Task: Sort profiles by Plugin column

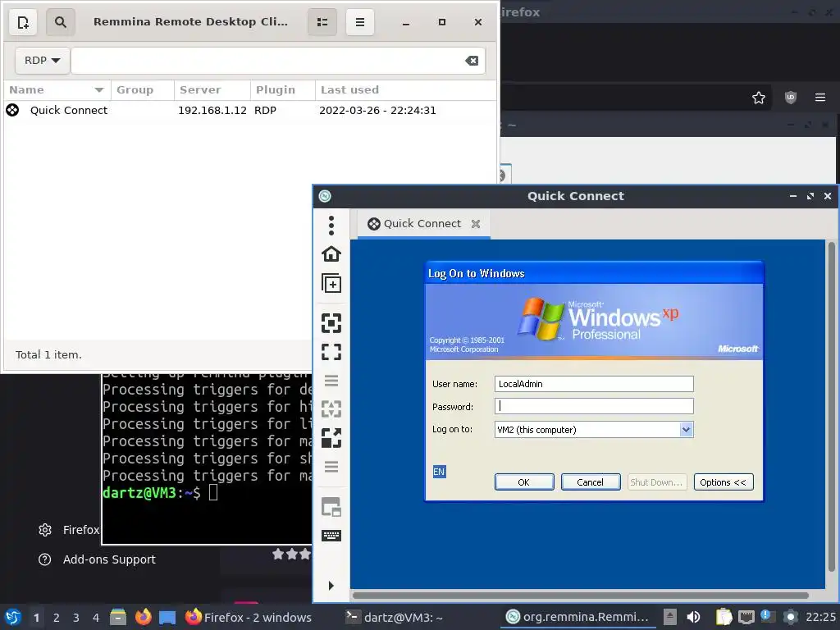Action: [283, 90]
